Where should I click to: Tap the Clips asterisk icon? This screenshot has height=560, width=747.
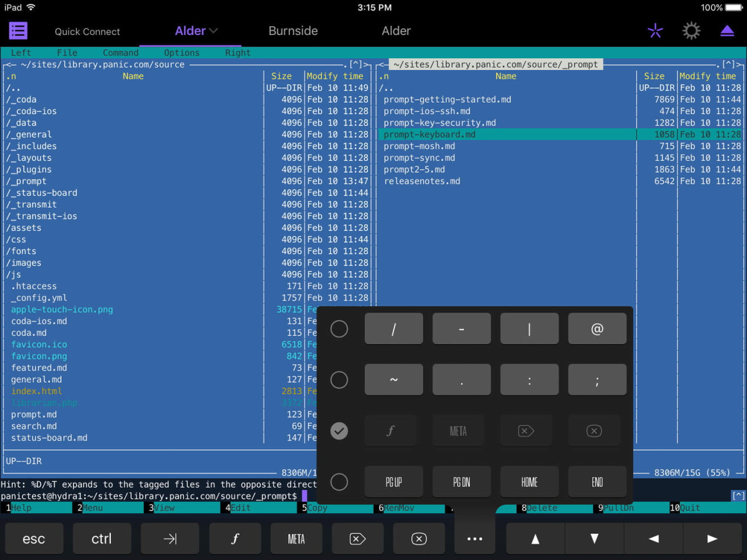tap(655, 31)
